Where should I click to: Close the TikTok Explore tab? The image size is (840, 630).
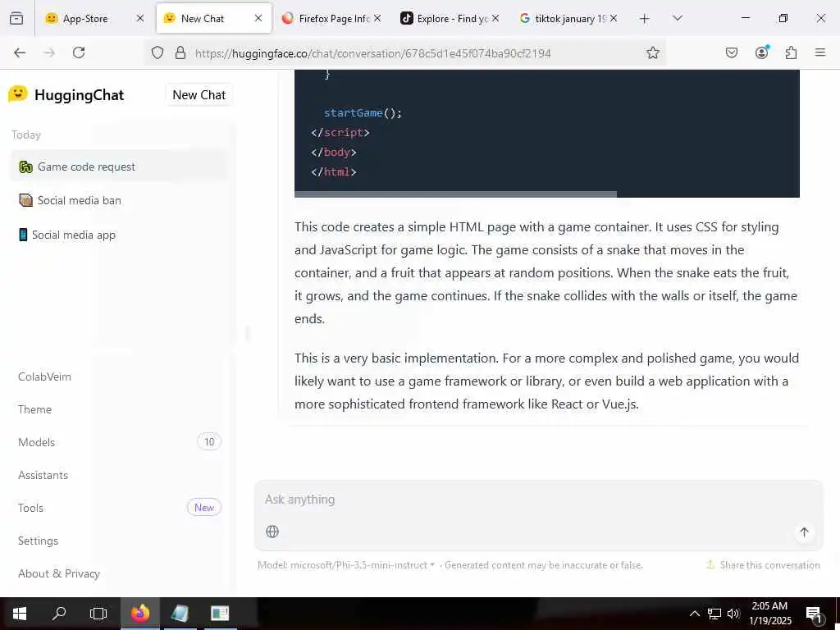coord(495,18)
